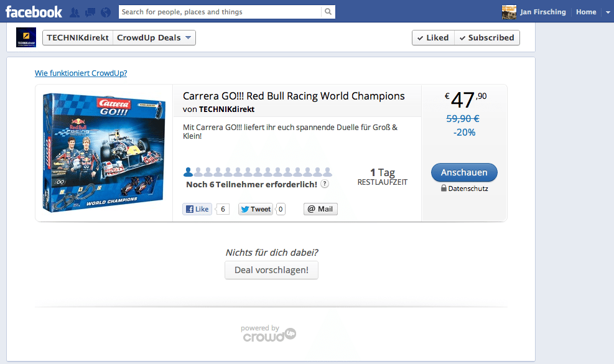Open notifications globe icon
Viewport: 614px width, 364px height.
pyautogui.click(x=105, y=12)
